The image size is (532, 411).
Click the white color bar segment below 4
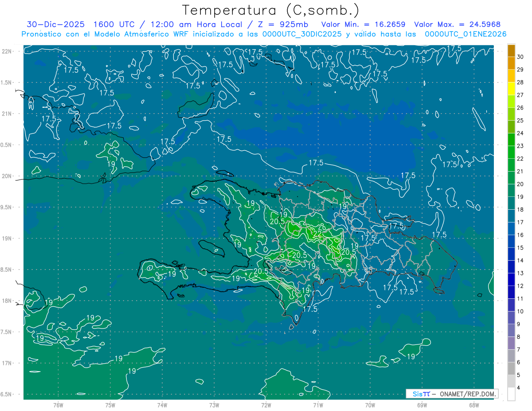coord(511,394)
